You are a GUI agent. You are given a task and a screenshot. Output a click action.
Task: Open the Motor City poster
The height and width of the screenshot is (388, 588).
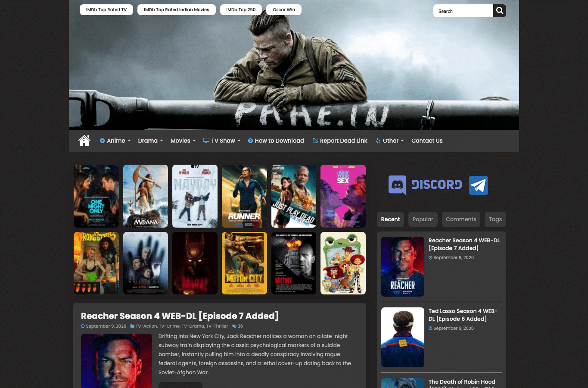tap(244, 263)
